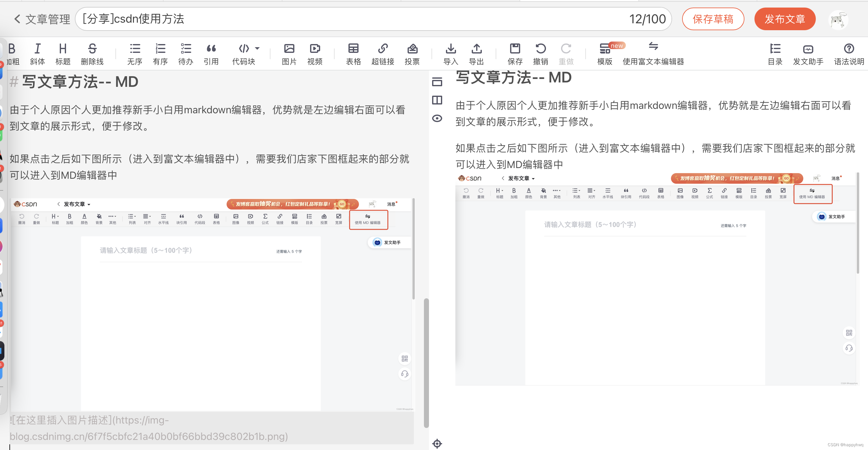Switch to rich text editor (使用富文本编辑器)
868x450 pixels.
click(x=653, y=54)
